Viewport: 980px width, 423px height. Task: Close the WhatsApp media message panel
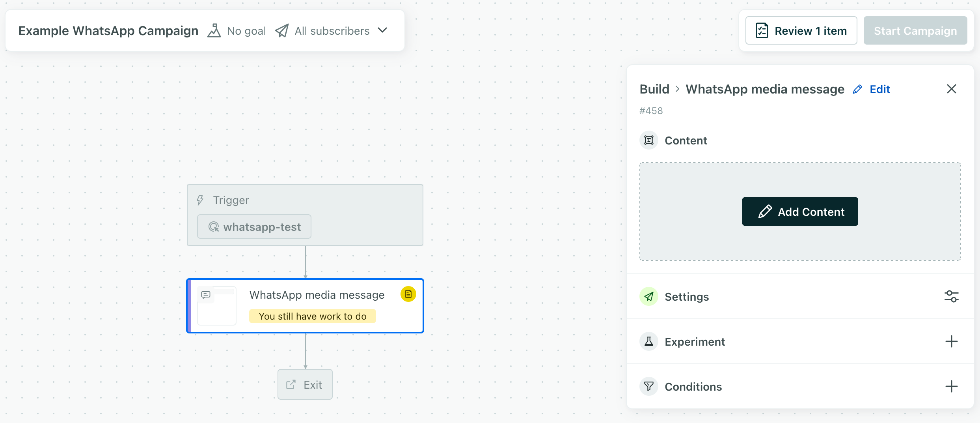coord(951,89)
